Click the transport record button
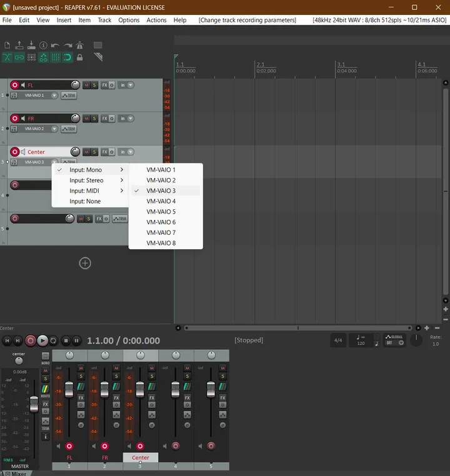This screenshot has width=450, height=476. pos(30,340)
